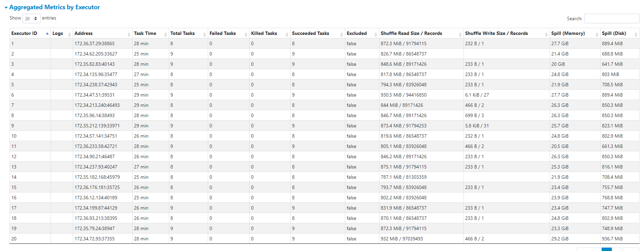The width and height of the screenshot is (644, 251).
Task: Sort table by Address column arrows
Action: tap(129, 34)
